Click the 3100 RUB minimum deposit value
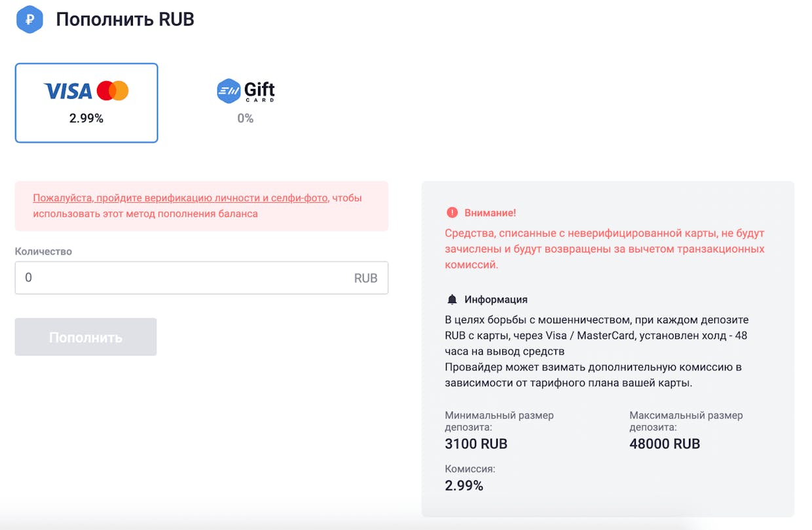Image resolution: width=812 pixels, height=530 pixels. [476, 444]
